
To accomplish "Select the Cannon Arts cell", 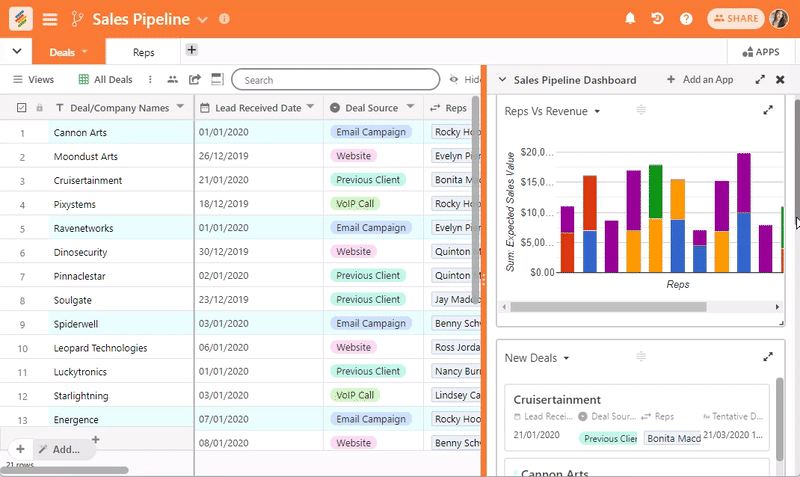I will tap(121, 133).
